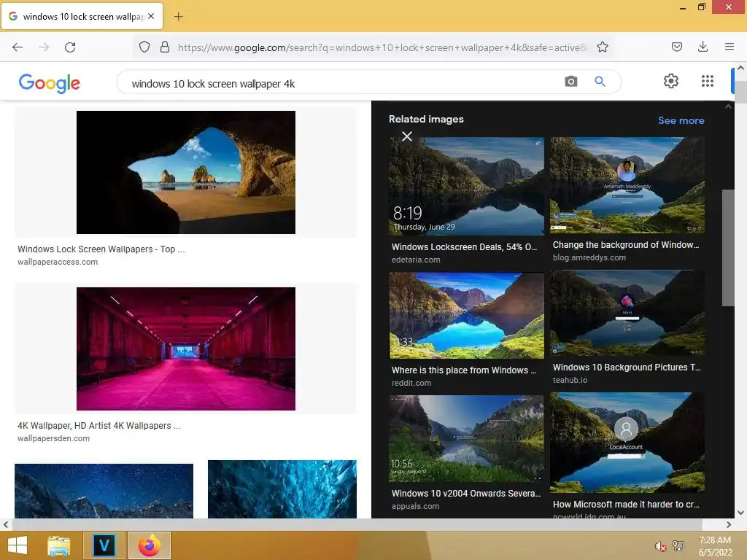Bookmark this page with the star icon

point(602,47)
